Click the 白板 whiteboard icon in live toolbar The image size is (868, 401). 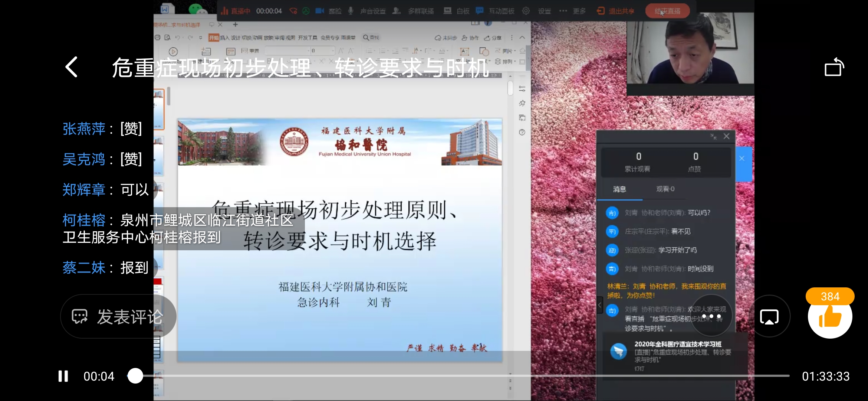click(x=448, y=11)
